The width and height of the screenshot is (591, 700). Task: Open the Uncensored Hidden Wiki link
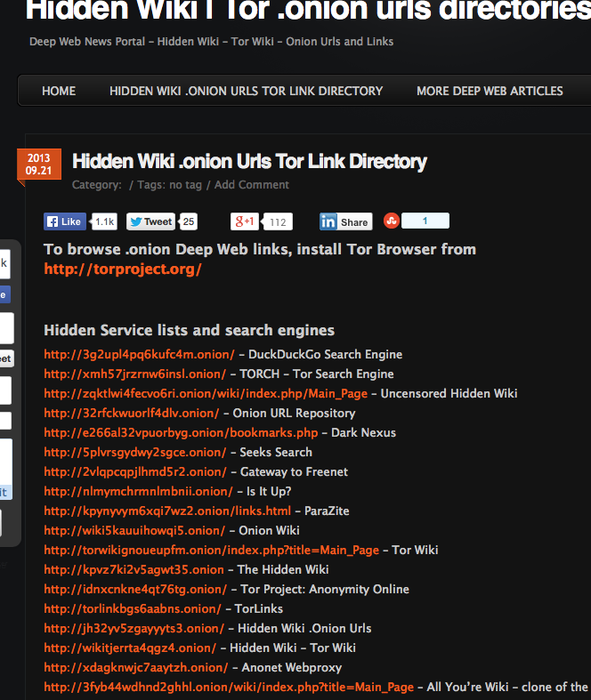(206, 394)
